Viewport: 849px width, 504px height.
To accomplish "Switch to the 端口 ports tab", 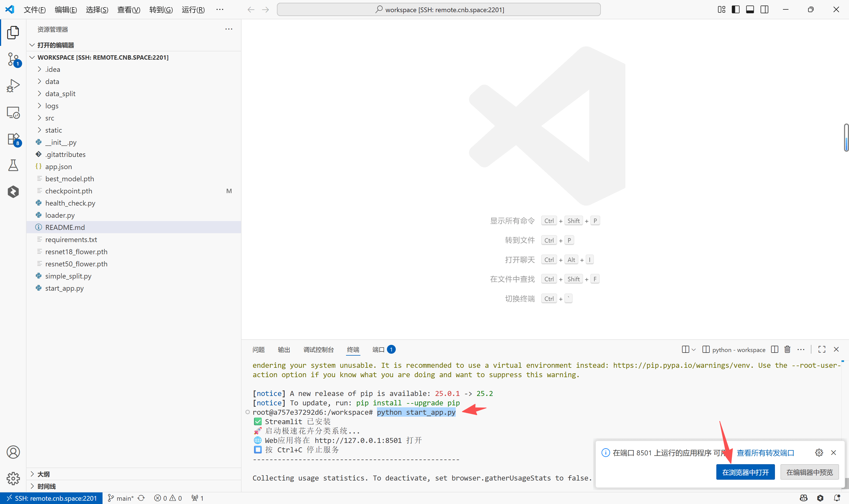I will (x=378, y=350).
